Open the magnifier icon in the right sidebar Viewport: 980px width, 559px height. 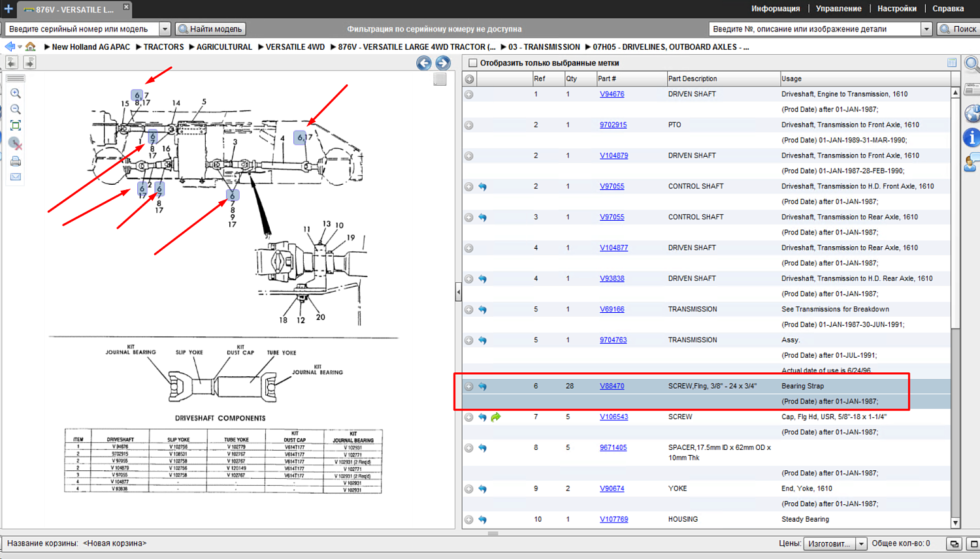(972, 64)
